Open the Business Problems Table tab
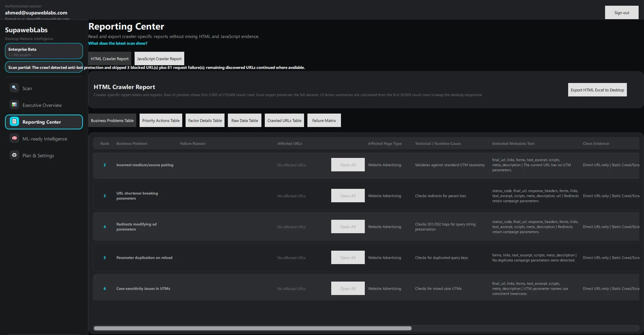644x335 pixels. 112,120
